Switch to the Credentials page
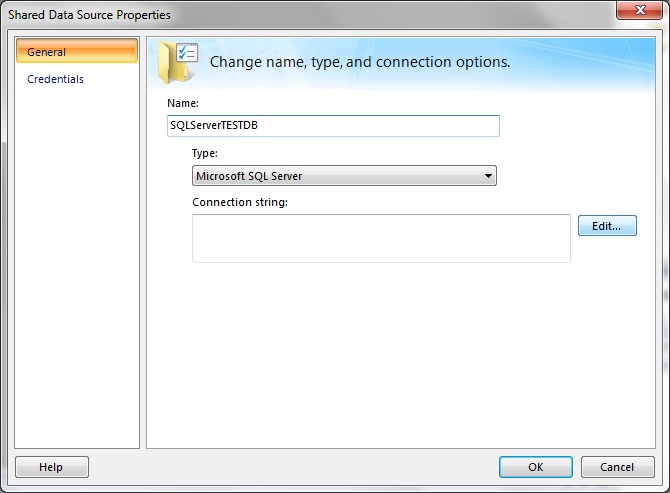 56,79
